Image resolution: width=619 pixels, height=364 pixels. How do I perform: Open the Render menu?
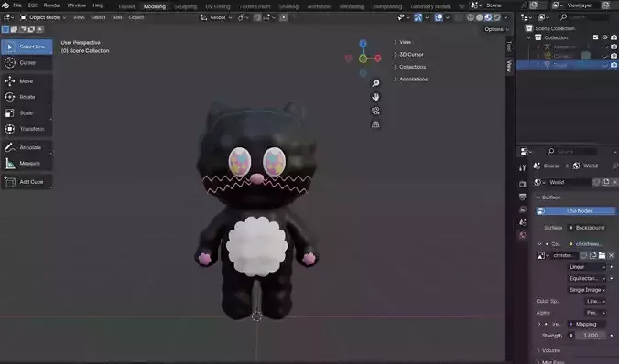51,5
